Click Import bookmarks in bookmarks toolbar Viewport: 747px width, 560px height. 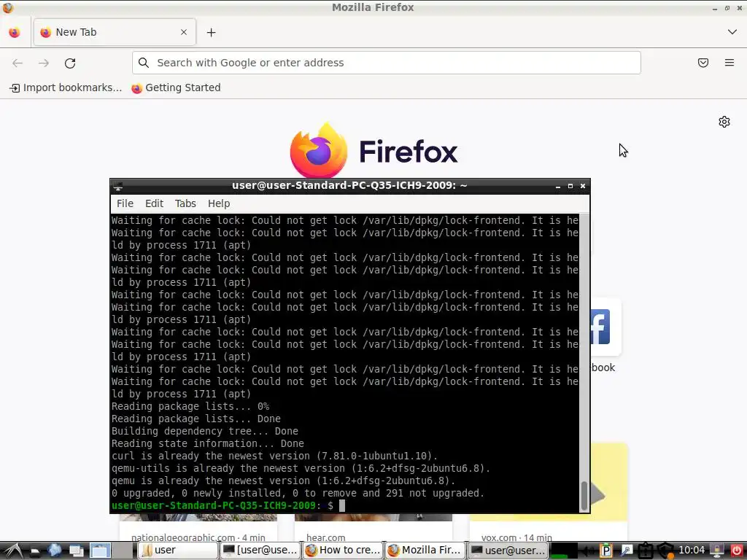pyautogui.click(x=66, y=87)
